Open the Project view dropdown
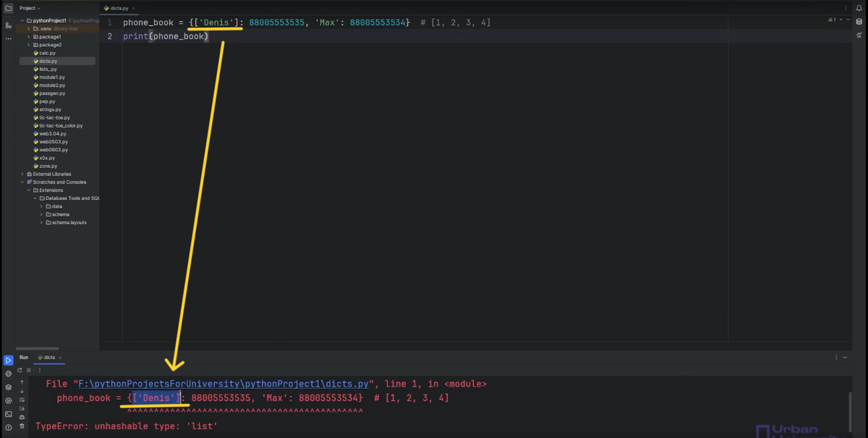Viewport: 868px width, 438px height. 30,8
